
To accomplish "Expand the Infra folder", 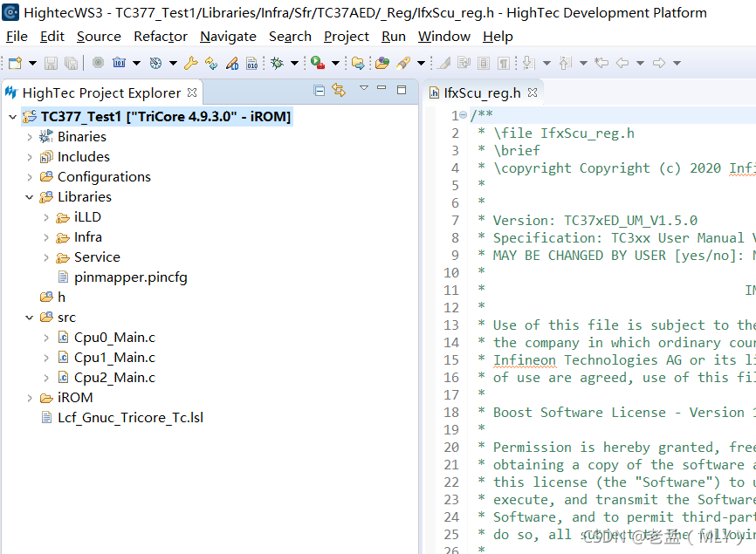I will [46, 237].
